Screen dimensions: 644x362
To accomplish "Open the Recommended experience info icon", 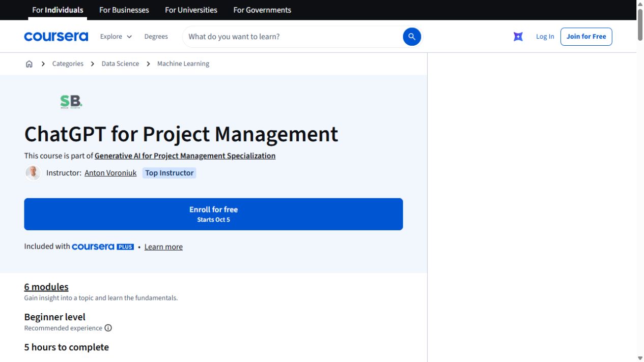I will click(x=108, y=328).
